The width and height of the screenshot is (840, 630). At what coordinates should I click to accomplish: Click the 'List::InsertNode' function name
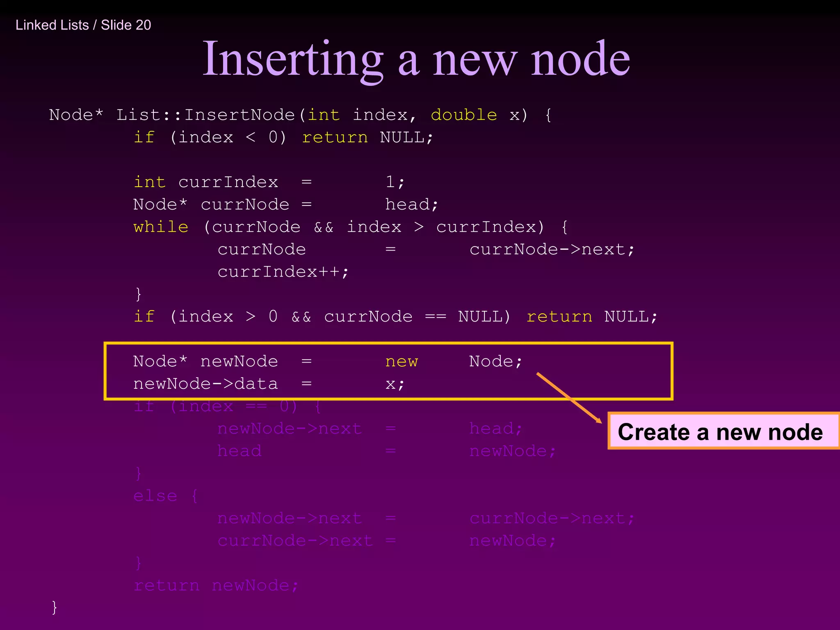click(x=205, y=115)
